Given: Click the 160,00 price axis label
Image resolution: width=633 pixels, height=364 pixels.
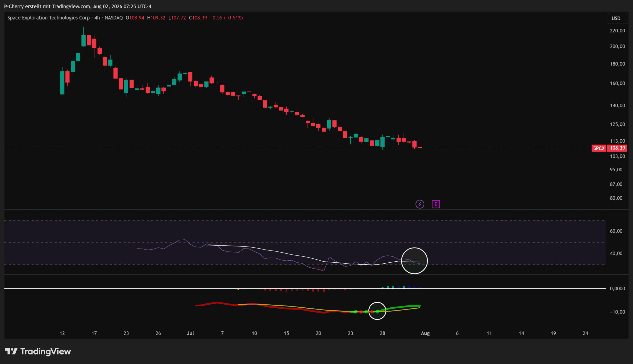Looking at the screenshot, I should [x=617, y=83].
